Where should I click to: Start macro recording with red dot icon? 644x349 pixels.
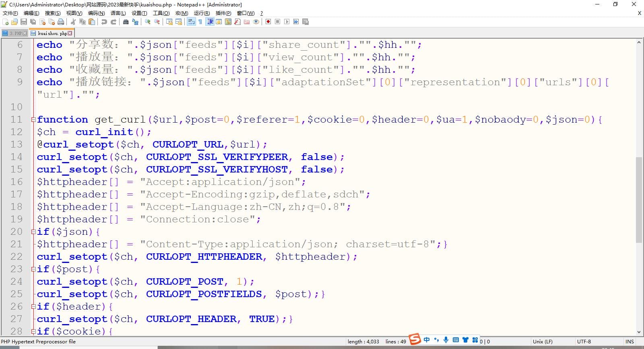pos(268,22)
